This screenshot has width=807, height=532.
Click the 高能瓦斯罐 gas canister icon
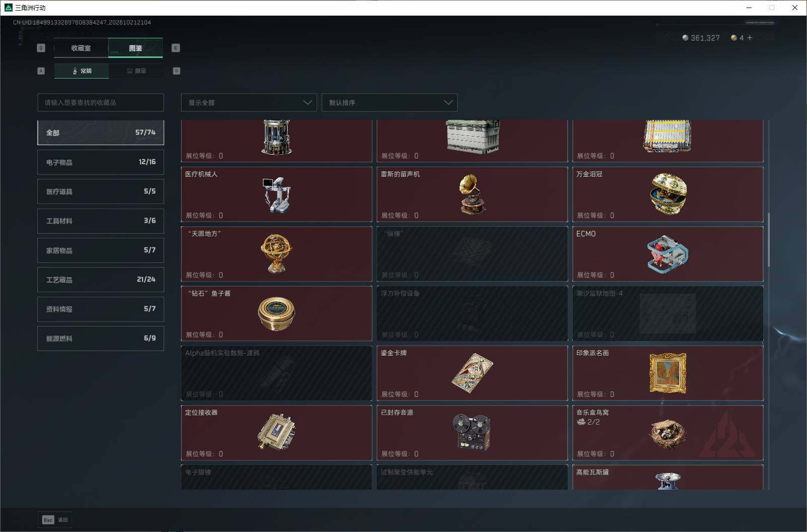pyautogui.click(x=668, y=481)
